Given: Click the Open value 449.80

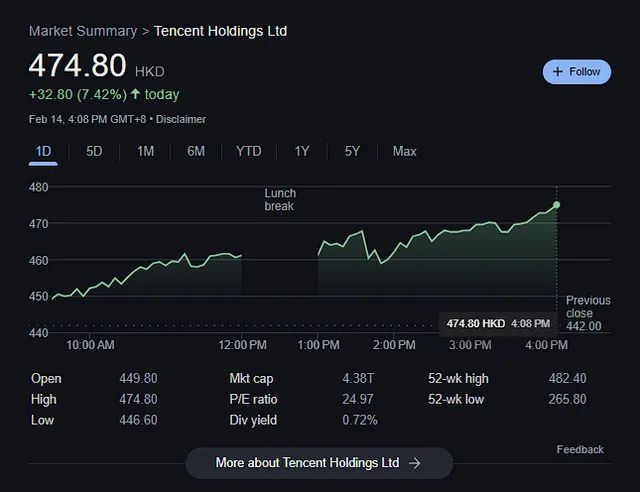Looking at the screenshot, I should point(138,378).
